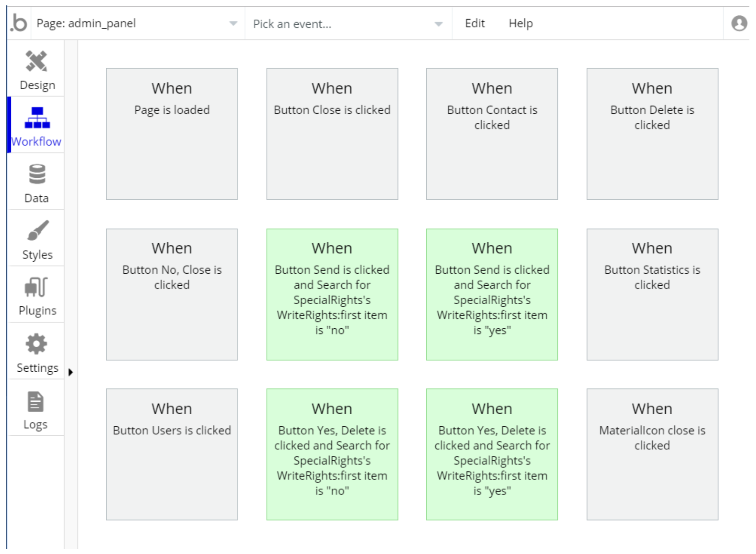
Task: Open the Plugins plug icon
Action: click(37, 287)
